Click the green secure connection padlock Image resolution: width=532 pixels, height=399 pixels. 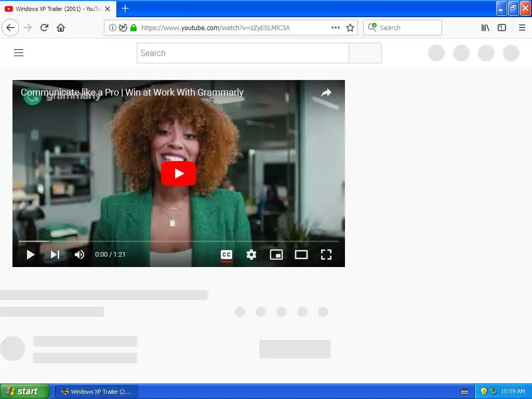click(x=134, y=28)
